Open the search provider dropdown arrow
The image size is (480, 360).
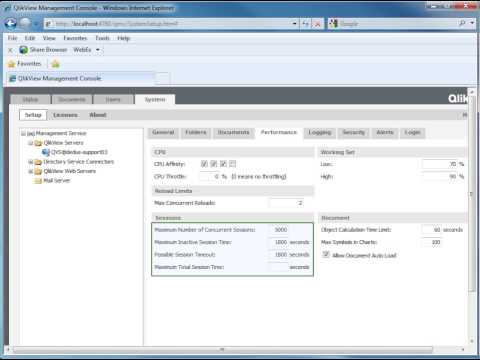pyautogui.click(x=472, y=23)
